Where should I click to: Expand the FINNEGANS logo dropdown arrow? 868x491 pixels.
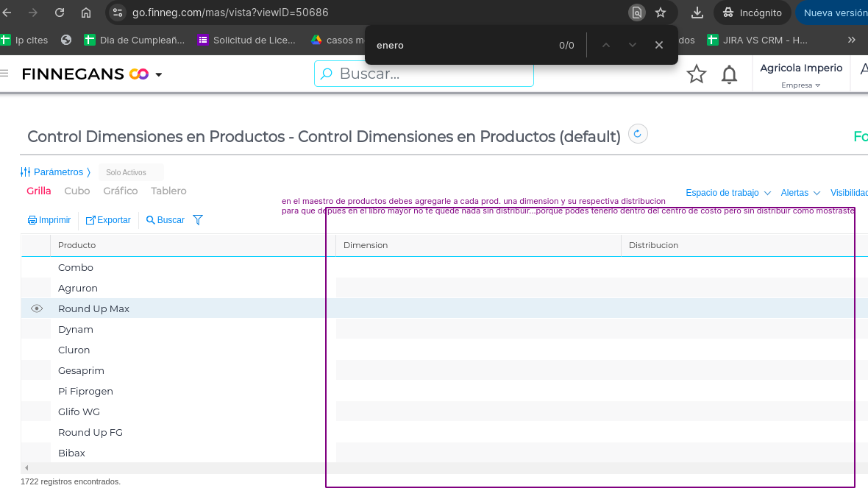(159, 74)
